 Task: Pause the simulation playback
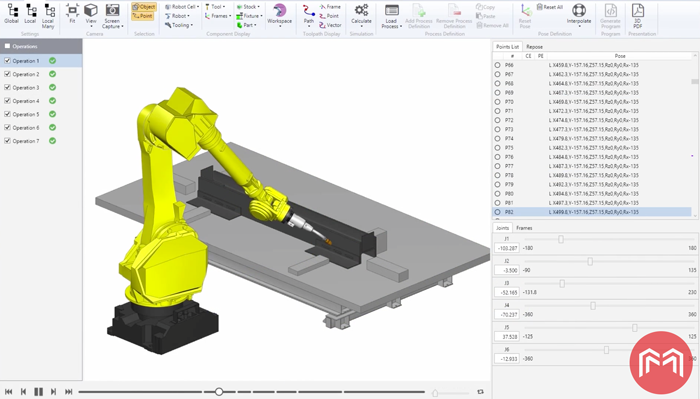39,392
